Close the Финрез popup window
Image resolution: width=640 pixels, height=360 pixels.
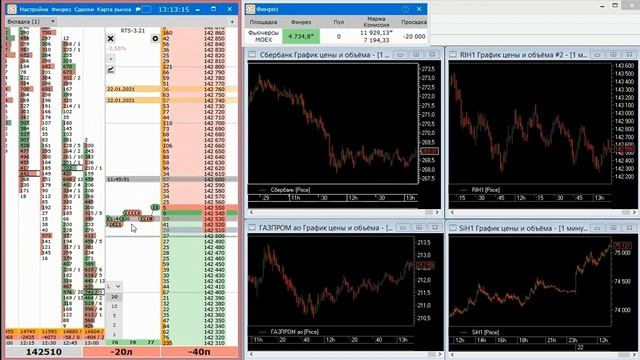tap(419, 9)
